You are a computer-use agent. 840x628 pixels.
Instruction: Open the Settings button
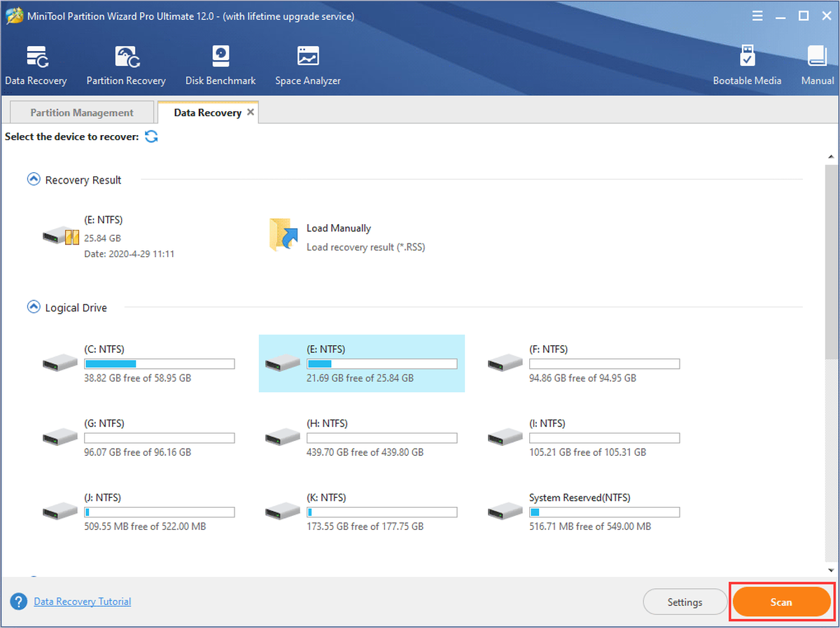click(685, 602)
